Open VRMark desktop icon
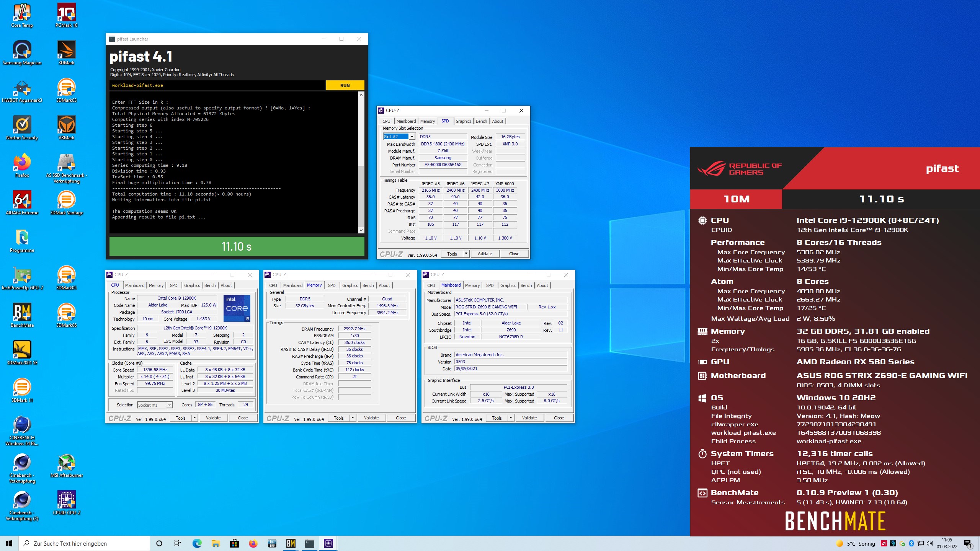Image resolution: width=980 pixels, height=551 pixels. pyautogui.click(x=66, y=128)
